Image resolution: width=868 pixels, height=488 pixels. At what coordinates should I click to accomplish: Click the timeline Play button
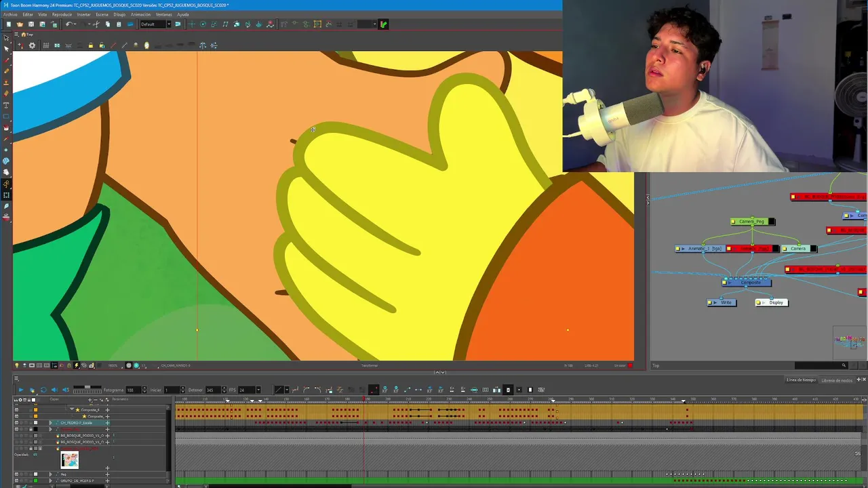coord(21,389)
